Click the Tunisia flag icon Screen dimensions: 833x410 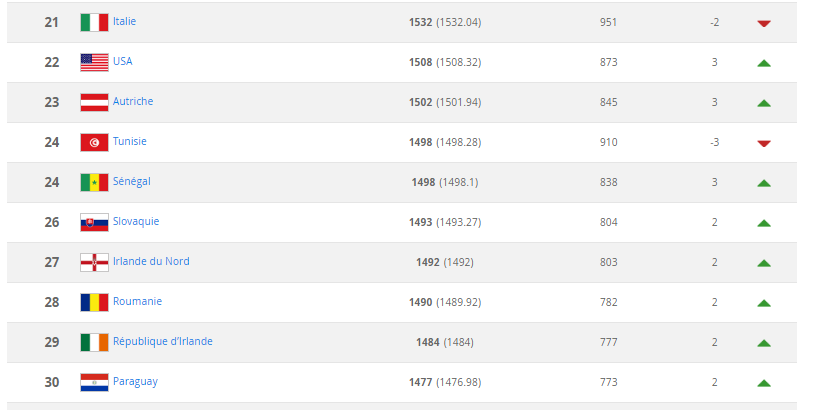95,142
